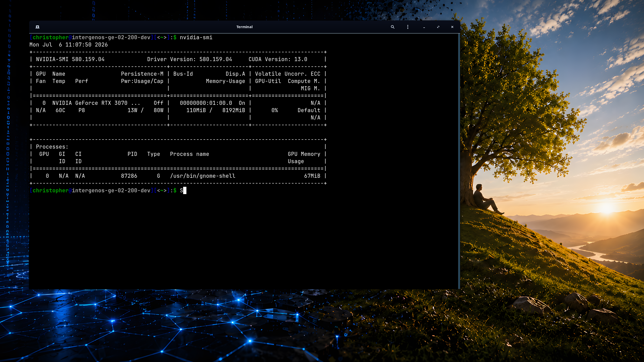Click the bottom shell prompt input line
Screen dimensions: 644x362
click(x=244, y=191)
